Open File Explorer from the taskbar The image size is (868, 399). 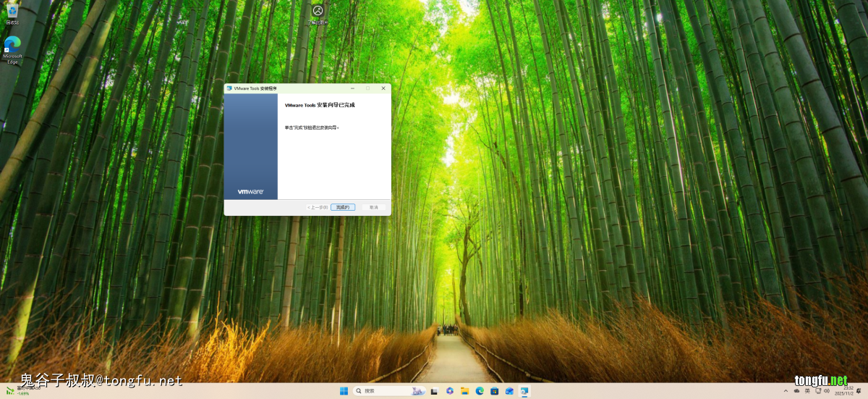[x=464, y=391]
